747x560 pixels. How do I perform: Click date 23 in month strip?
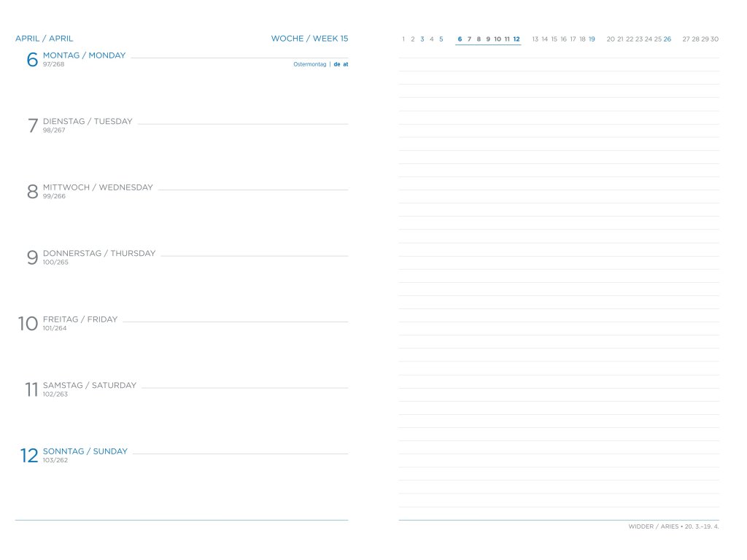click(639, 39)
